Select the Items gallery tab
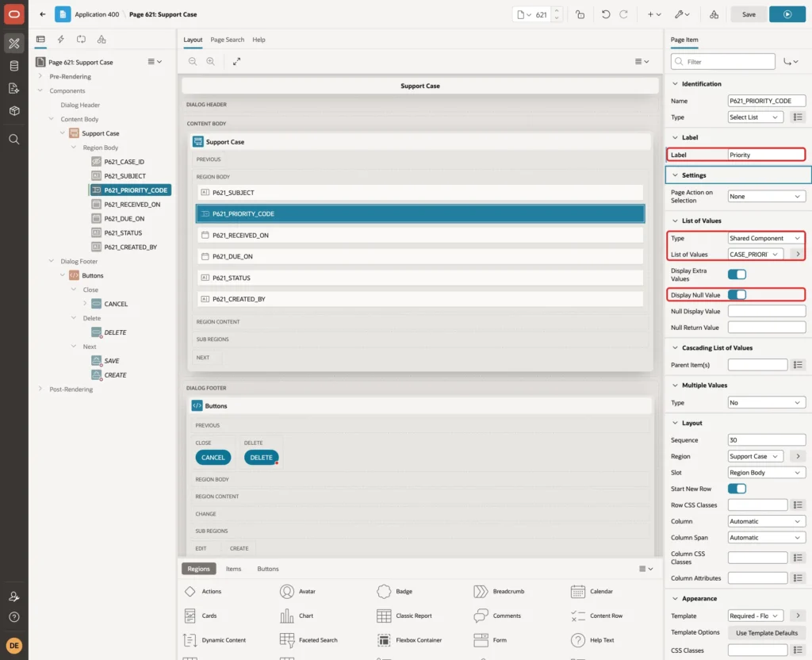Image resolution: width=812 pixels, height=660 pixels. (x=234, y=569)
